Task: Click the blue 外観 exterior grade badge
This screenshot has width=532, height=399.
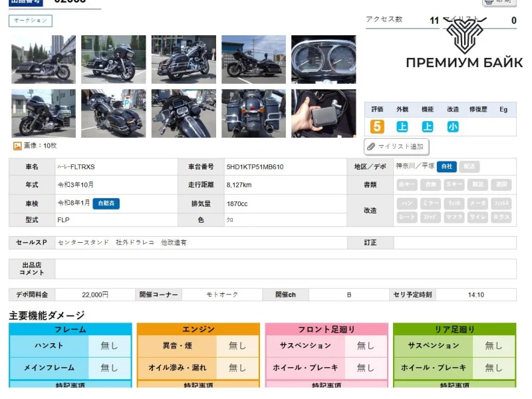Action: pos(402,126)
